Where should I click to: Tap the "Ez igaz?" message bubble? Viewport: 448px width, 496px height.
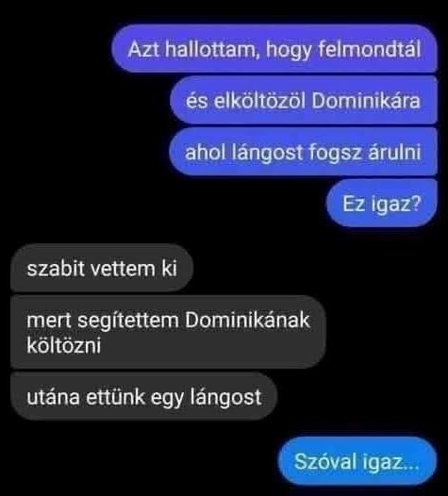pyautogui.click(x=382, y=204)
